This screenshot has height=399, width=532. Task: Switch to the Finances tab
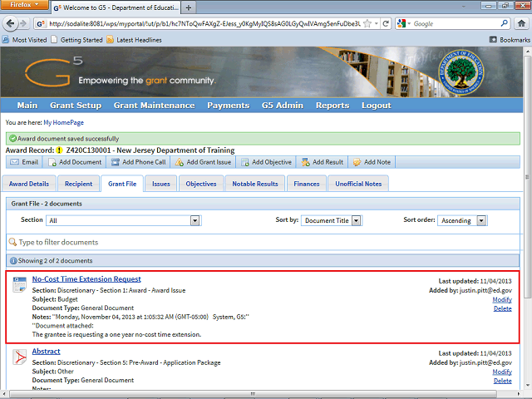click(307, 184)
